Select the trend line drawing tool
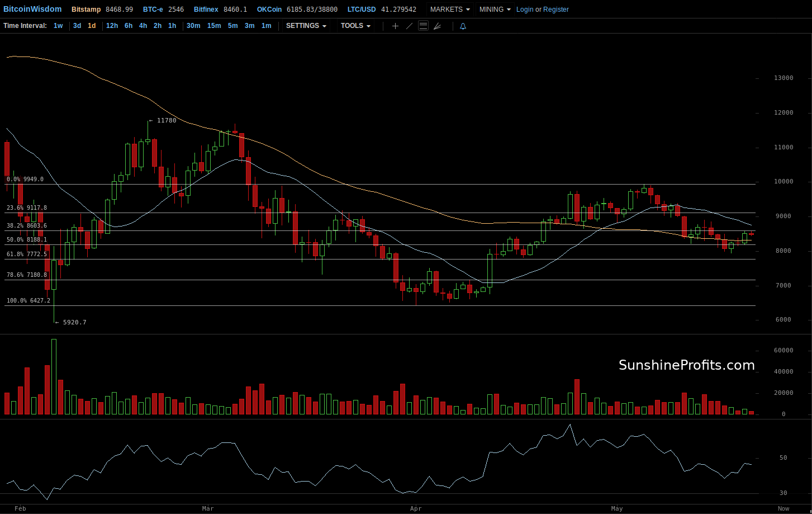Viewport: 812px width, 514px height. 409,26
